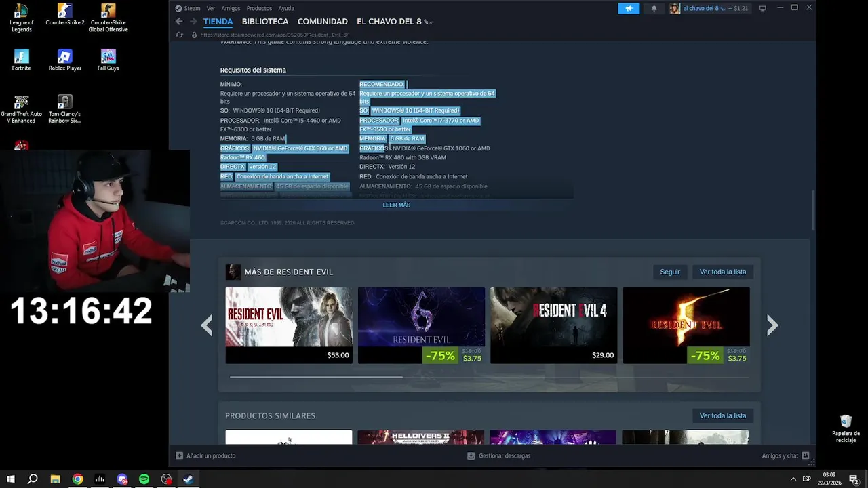
Task: Click Ver toda la lista for Resident Evil
Action: 723,272
